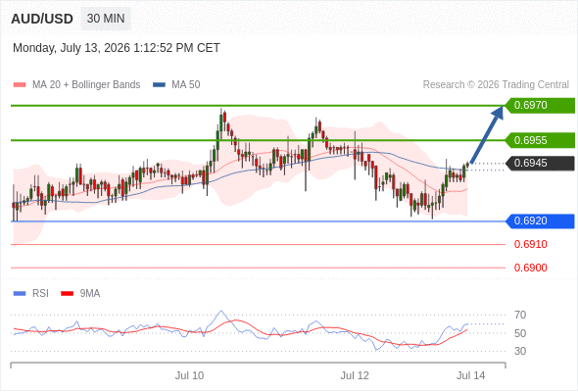
Task: Click the Jul 12 date axis label
Action: (x=355, y=375)
